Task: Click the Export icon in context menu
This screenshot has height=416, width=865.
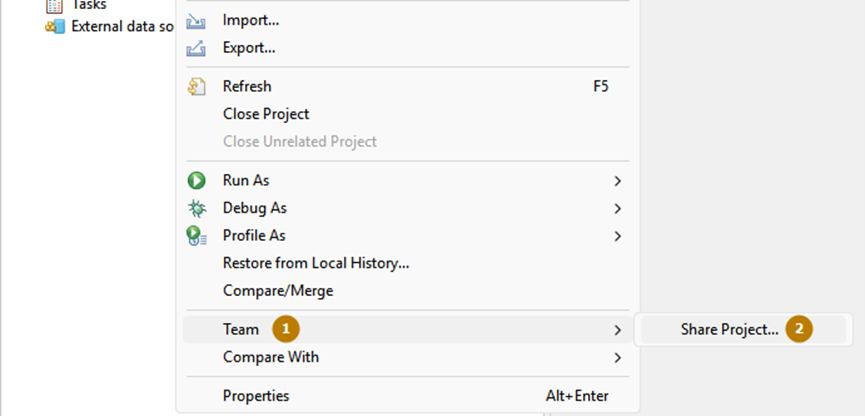Action: [197, 47]
